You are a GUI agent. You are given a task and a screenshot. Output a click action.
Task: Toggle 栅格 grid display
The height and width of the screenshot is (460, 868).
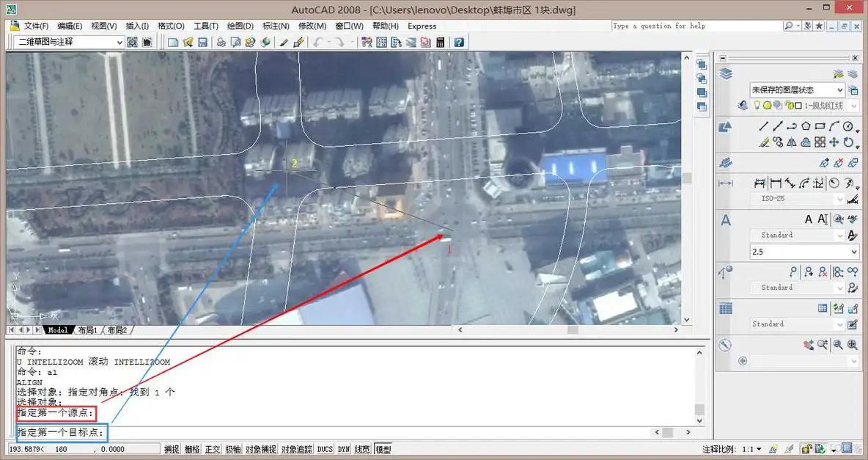coord(192,450)
